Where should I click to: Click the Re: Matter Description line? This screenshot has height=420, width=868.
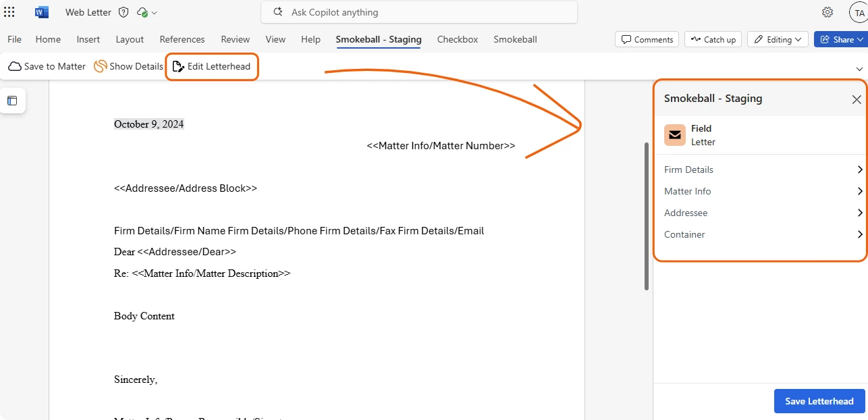202,273
